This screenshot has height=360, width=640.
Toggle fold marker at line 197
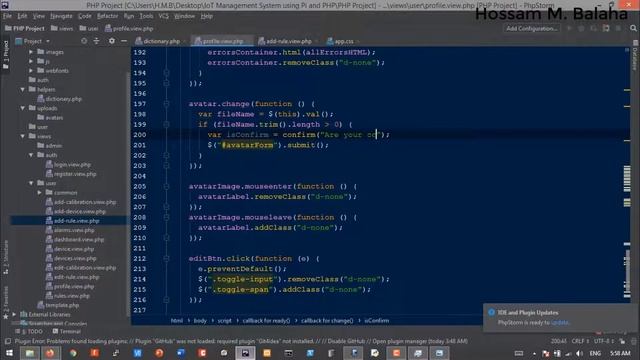coord(166,104)
